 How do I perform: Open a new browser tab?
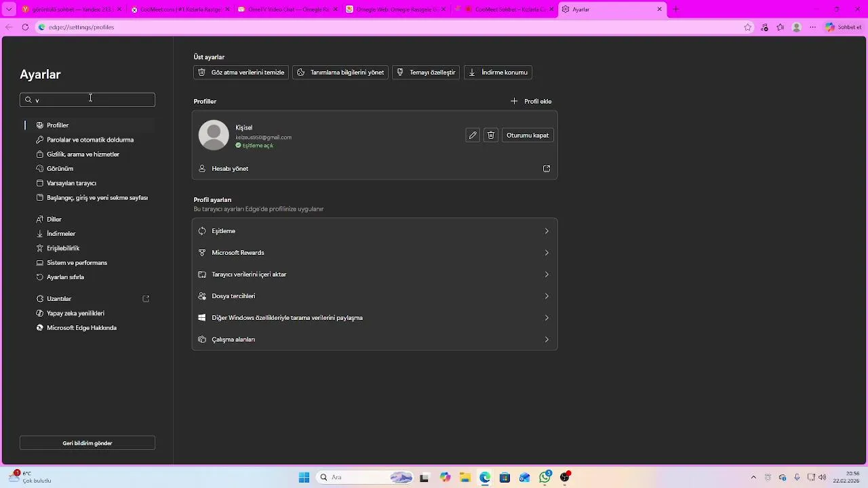[675, 9]
